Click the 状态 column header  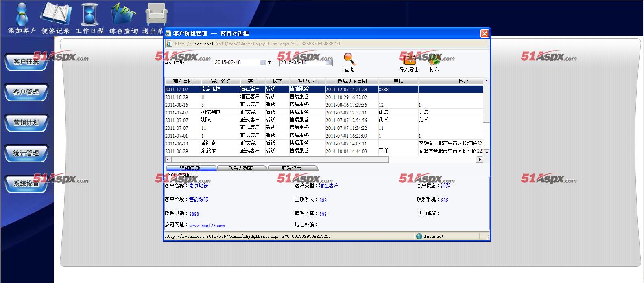[277, 81]
